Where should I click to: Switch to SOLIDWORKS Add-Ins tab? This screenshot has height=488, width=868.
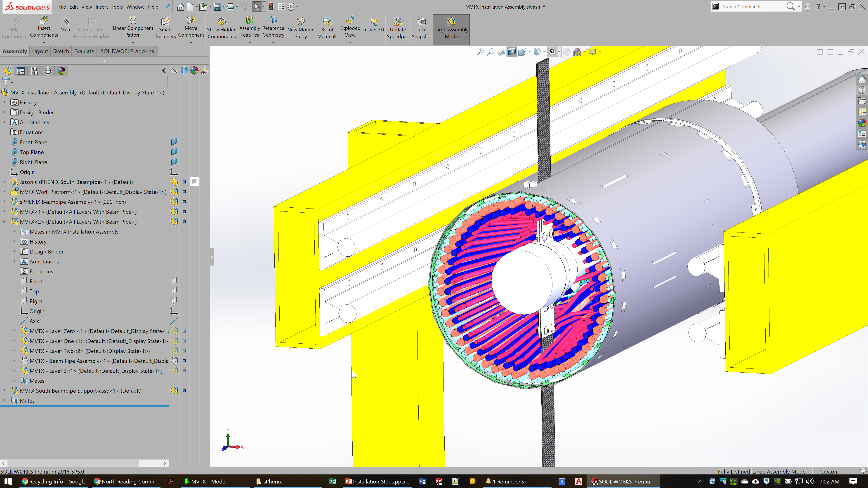127,51
